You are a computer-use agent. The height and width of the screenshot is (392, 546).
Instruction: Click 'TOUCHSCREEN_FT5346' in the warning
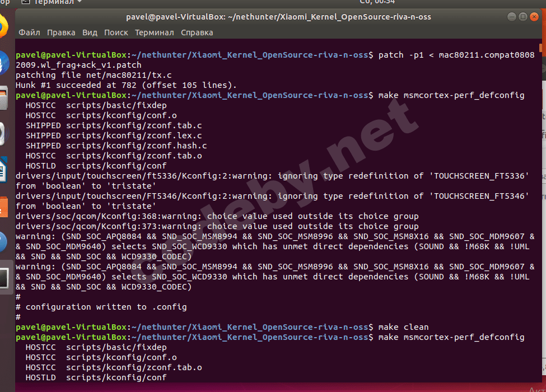479,197
